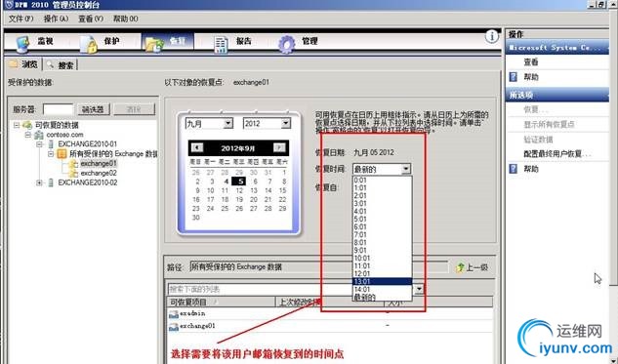
Task: Collapse 所有受保护的 Exchange 数据 node
Action: [51, 154]
